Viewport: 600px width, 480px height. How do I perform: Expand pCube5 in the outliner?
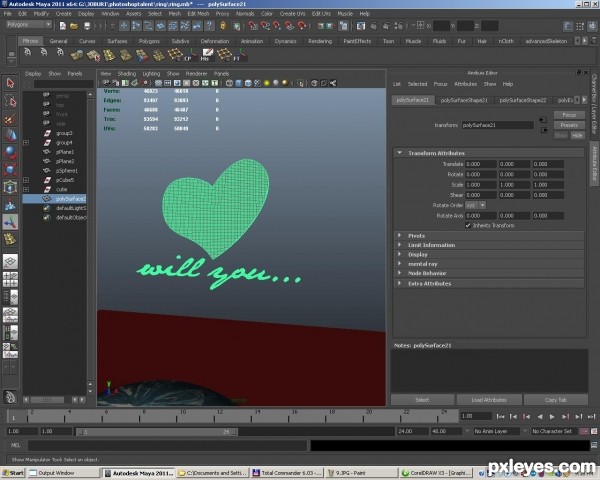26,180
